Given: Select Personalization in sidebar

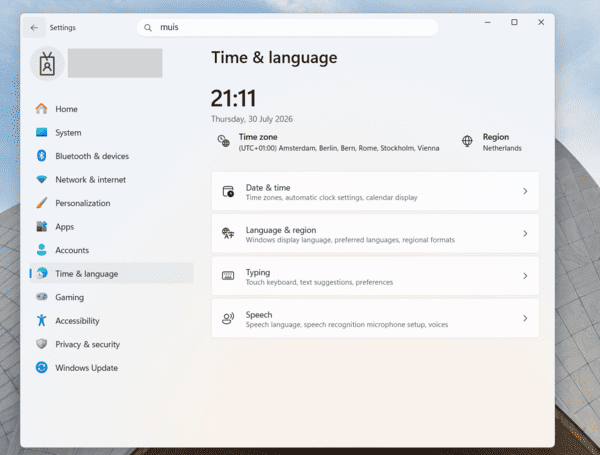Looking at the screenshot, I should click(x=111, y=203).
